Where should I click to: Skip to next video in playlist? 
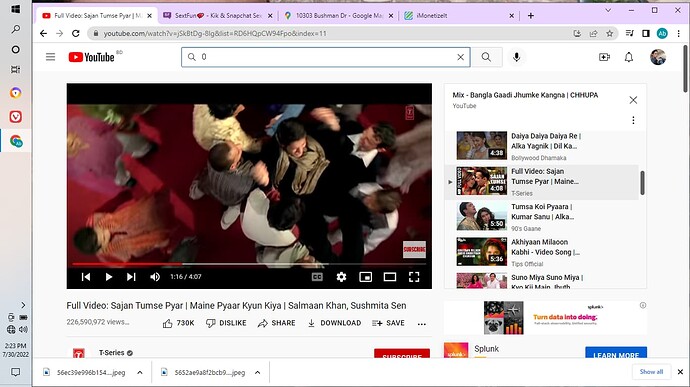pos(131,276)
